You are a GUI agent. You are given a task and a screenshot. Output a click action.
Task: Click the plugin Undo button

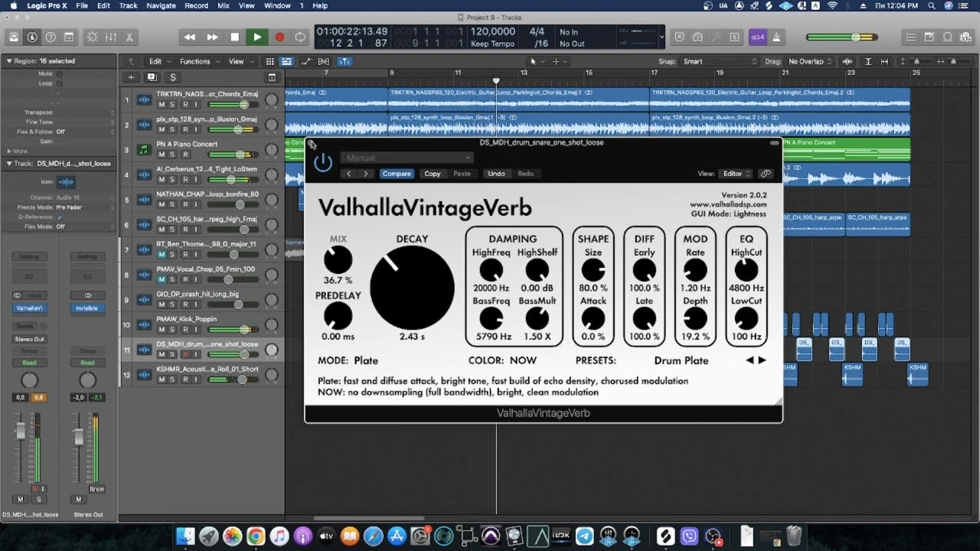(496, 174)
